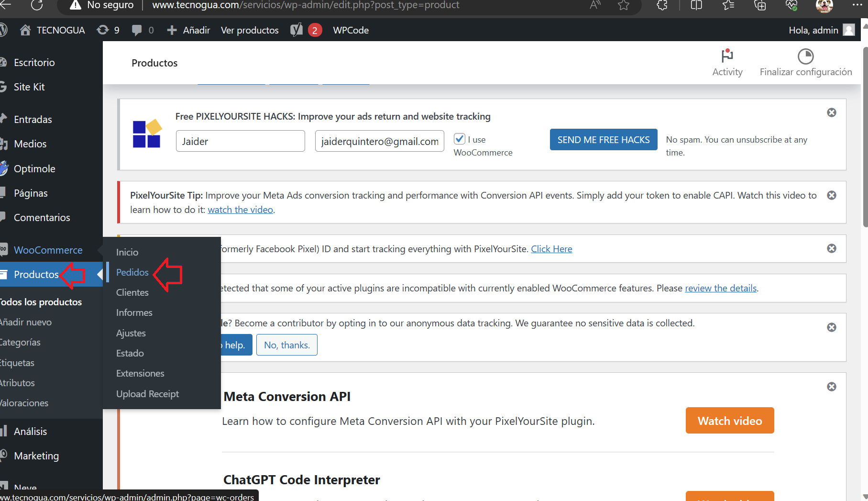
Task: Open Escritorio in the sidebar
Action: [34, 63]
